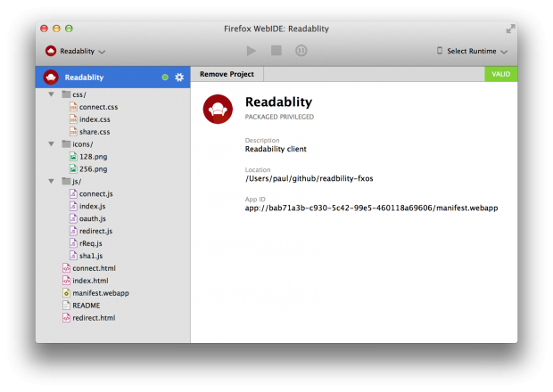The height and width of the screenshot is (392, 553).
Task: Open index.html file
Action: (x=90, y=281)
